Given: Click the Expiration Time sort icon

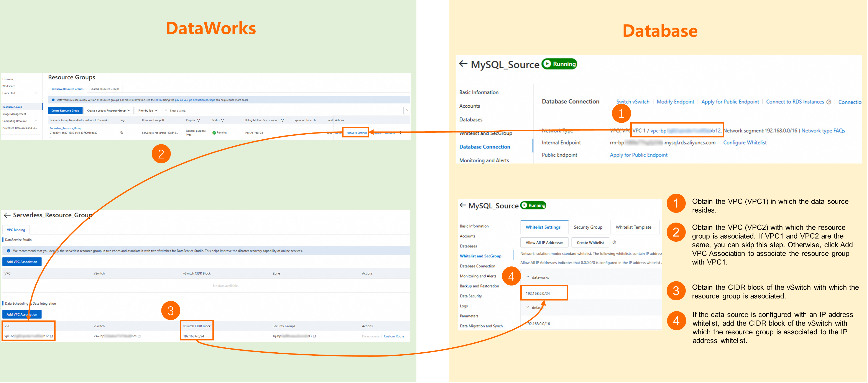Looking at the screenshot, I should click(315, 120).
